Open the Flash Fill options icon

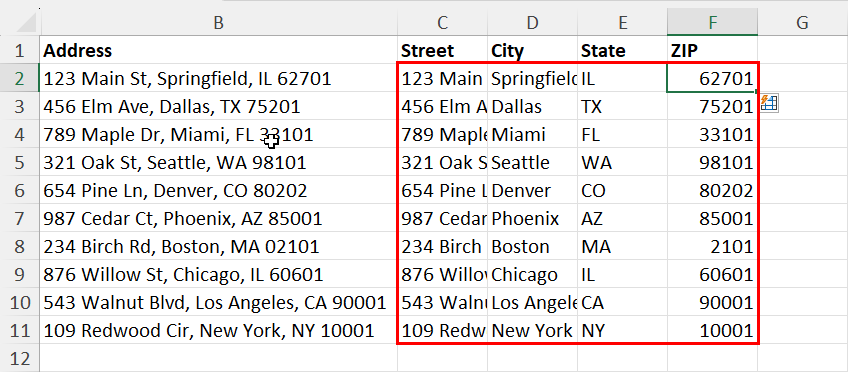tap(769, 103)
